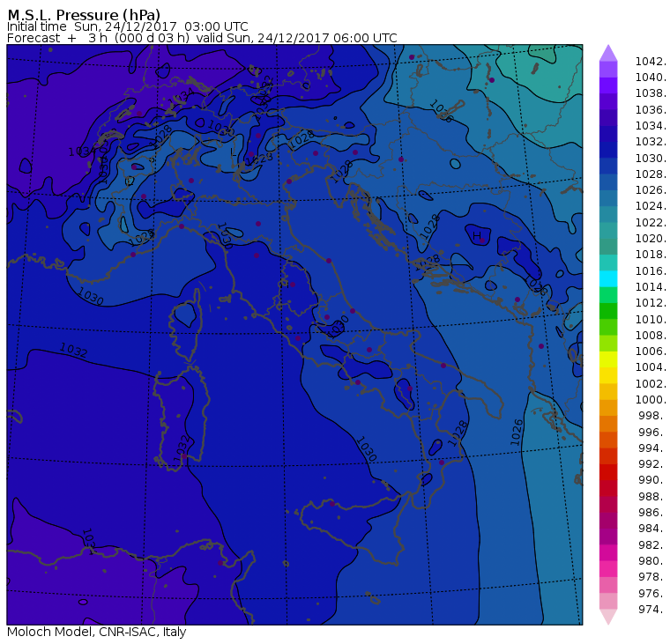This screenshot has width=670, height=644.
Task: Click the "1042." legend value
Action: point(651,62)
